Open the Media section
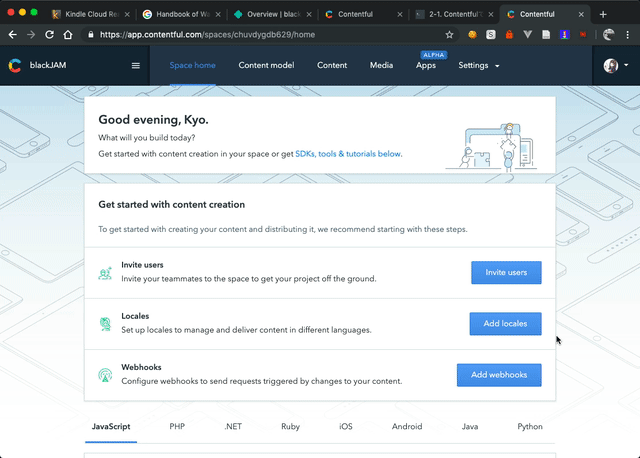Image resolution: width=640 pixels, height=458 pixels. 381,65
